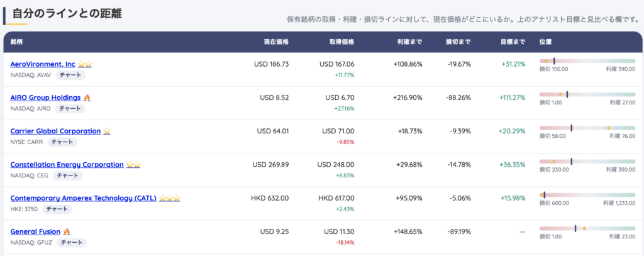The height and width of the screenshot is (256, 644).
Task: Click the チャート button for HKE 3750
Action: (57, 209)
